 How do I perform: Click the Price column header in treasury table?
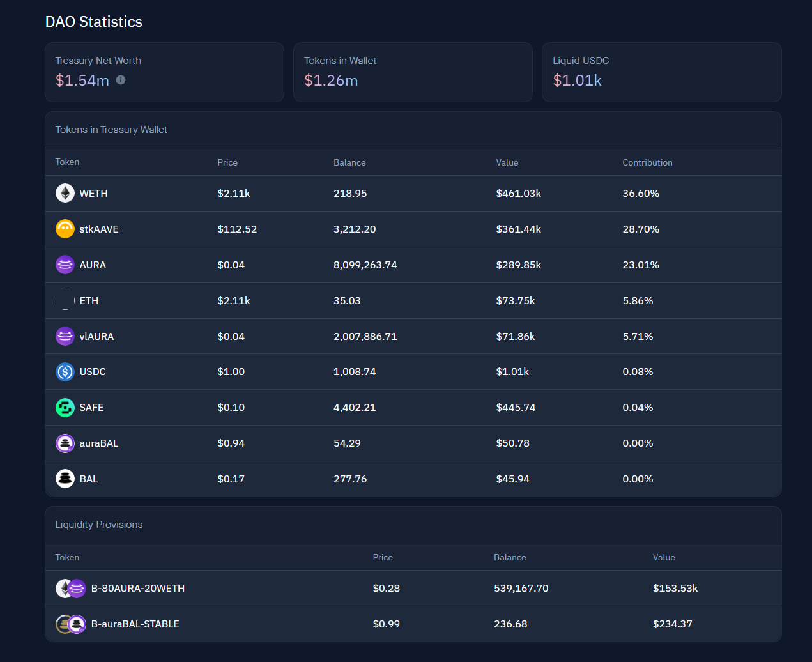(227, 162)
